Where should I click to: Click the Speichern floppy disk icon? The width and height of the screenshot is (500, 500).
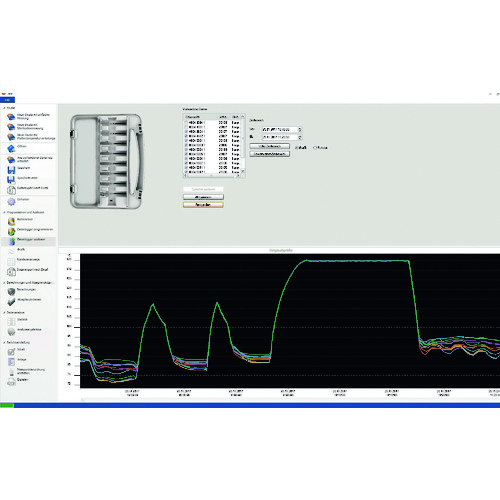pyautogui.click(x=11, y=170)
